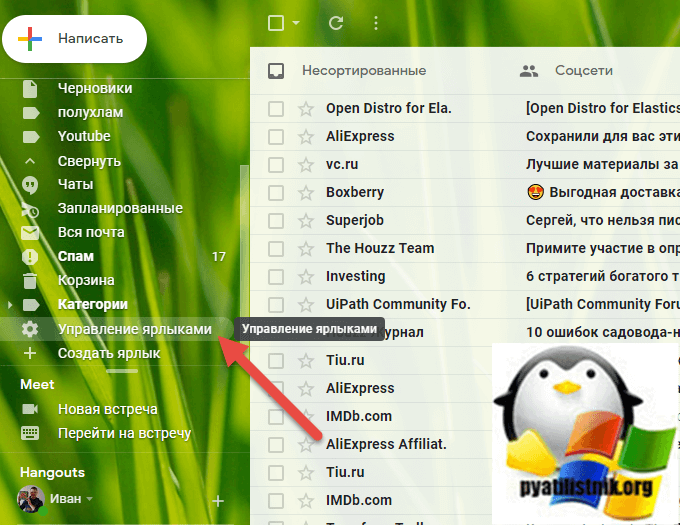Click the Спам exclamation icon
This screenshot has height=525, width=680.
point(30,257)
